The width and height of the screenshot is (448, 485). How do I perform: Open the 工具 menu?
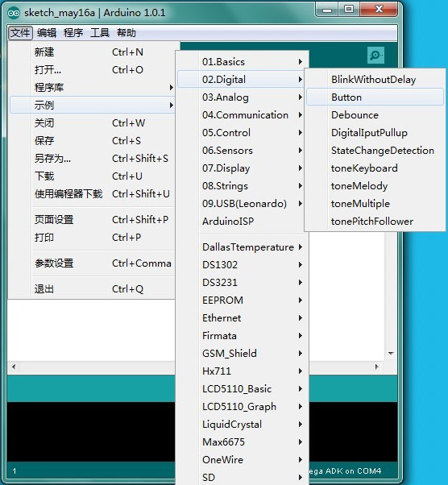100,33
